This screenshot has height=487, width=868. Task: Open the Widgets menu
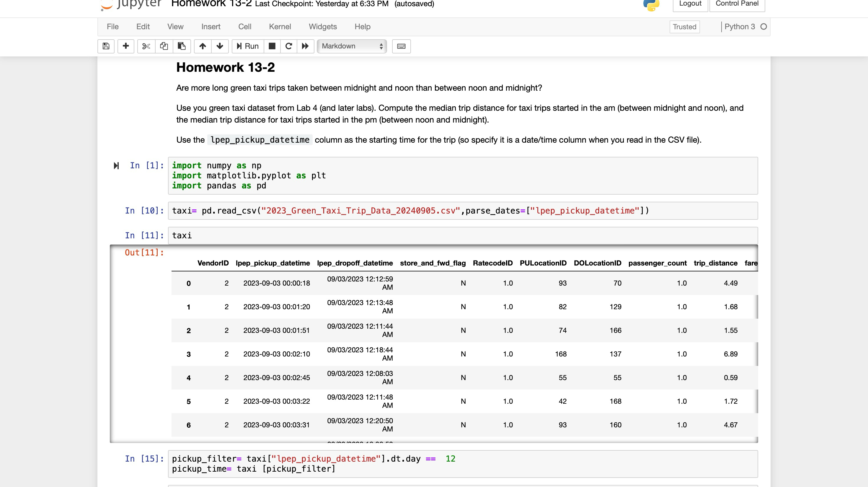point(322,27)
